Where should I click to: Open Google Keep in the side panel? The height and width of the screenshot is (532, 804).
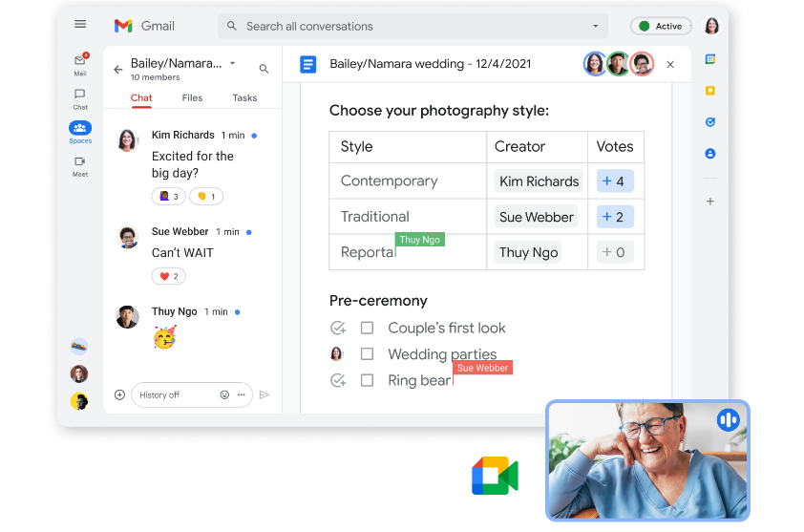pos(710,91)
